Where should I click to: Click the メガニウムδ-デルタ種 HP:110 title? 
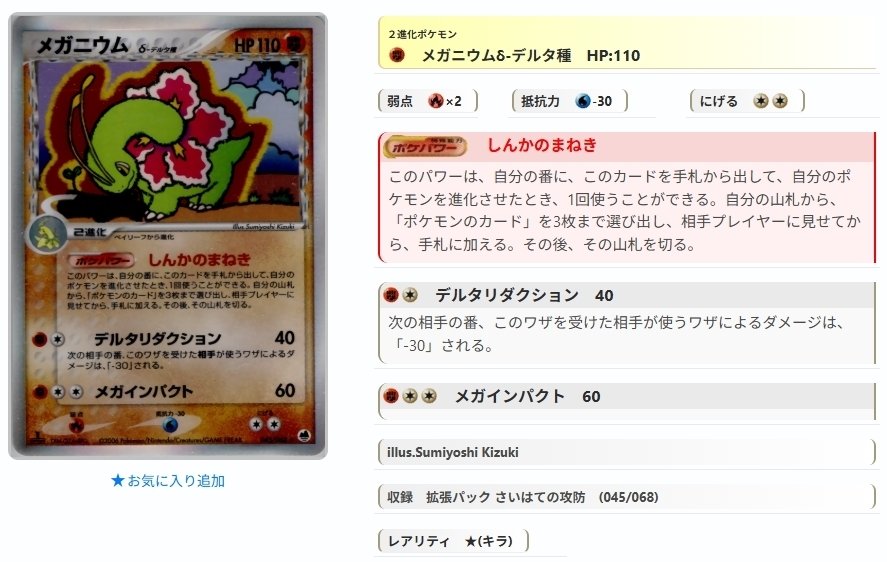(x=531, y=55)
